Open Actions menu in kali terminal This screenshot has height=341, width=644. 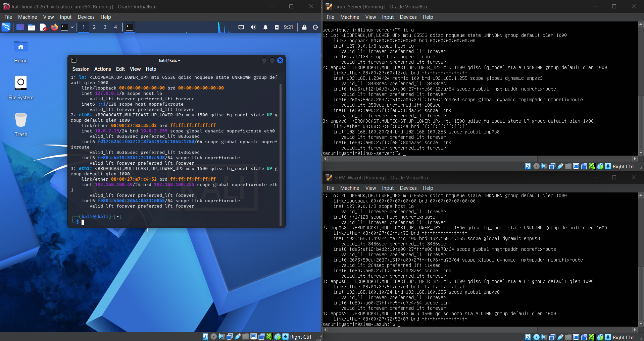(x=103, y=69)
